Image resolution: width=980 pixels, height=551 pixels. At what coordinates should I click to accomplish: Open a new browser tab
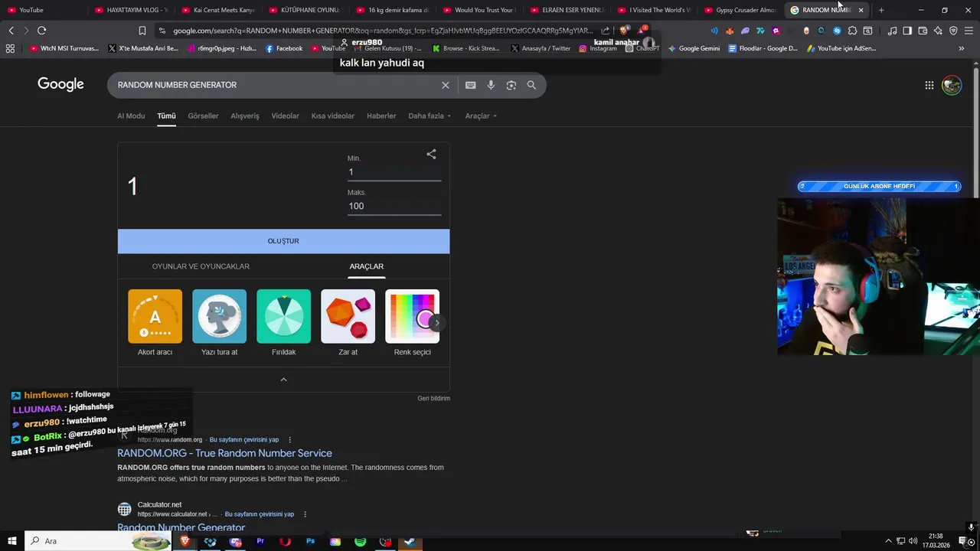tap(881, 10)
